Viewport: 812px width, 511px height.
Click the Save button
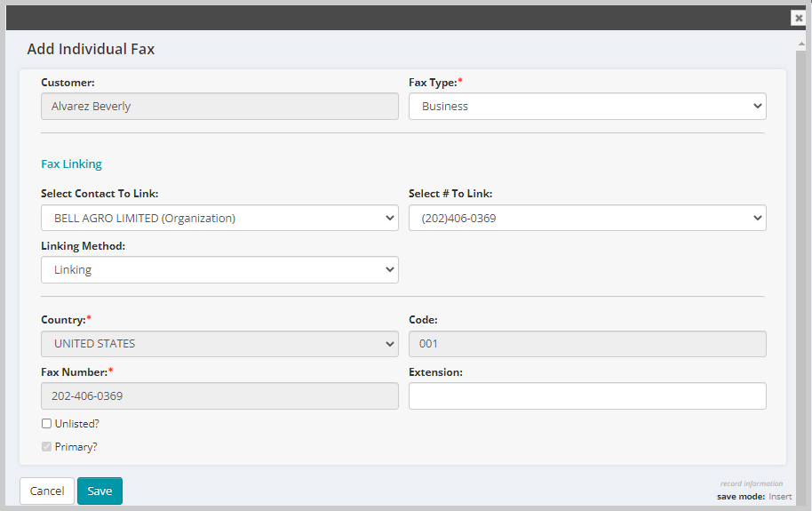tap(100, 491)
